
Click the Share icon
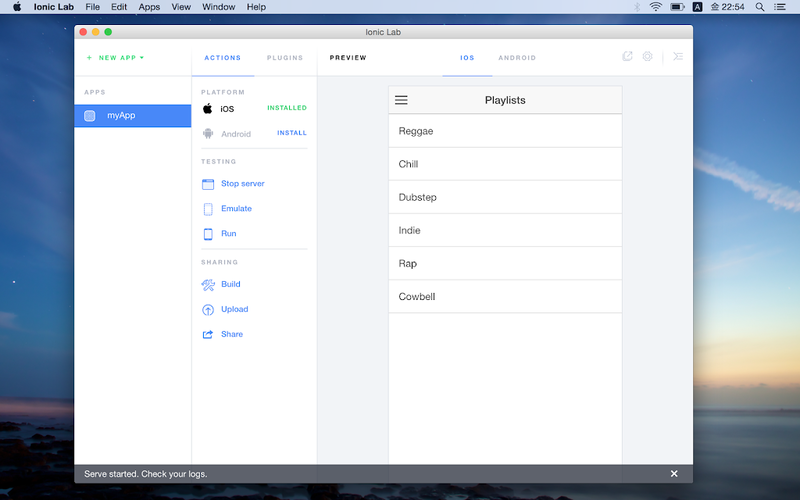pyautogui.click(x=208, y=334)
